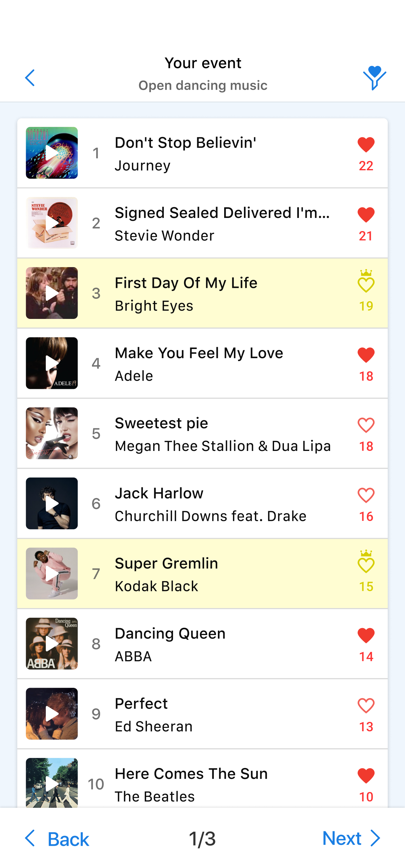Unlike Don't Stop Believin' heart
This screenshot has height=868, width=405.
(366, 145)
